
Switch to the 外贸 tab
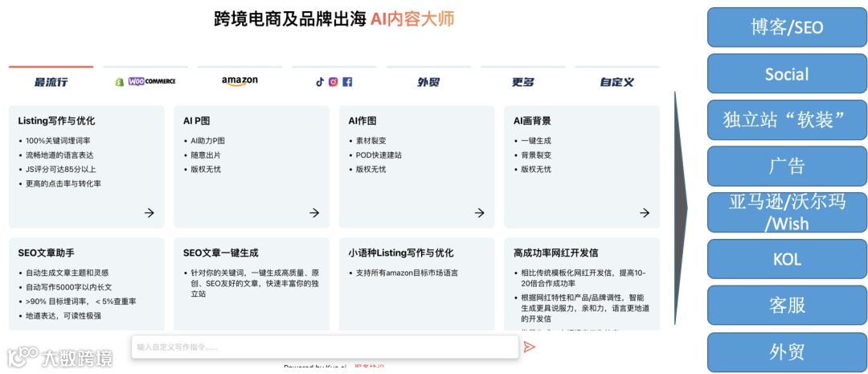428,82
